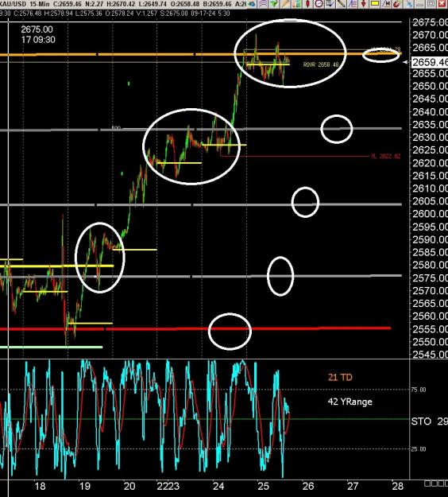Image resolution: width=448 pixels, height=497 pixels.
Task: Click the purple wave lines toolbar icon
Action: (x=263, y=4)
